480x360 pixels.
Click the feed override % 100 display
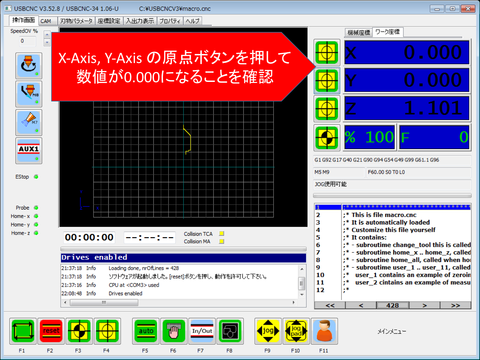tap(370, 137)
